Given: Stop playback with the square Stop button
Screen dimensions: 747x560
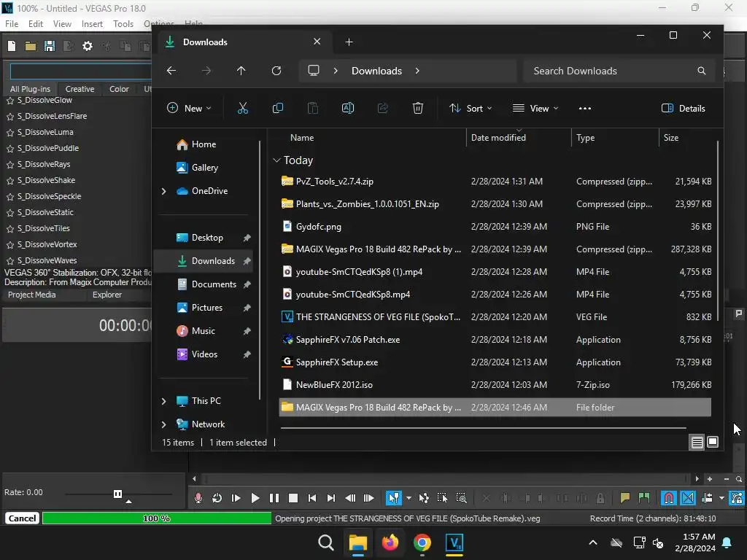Looking at the screenshot, I should [293, 498].
